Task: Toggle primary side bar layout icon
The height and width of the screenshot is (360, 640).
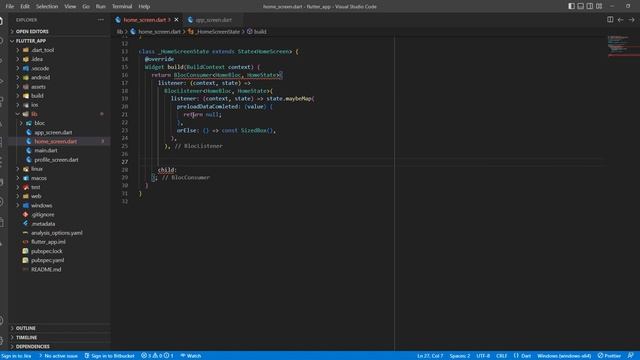Action: [571, 6]
